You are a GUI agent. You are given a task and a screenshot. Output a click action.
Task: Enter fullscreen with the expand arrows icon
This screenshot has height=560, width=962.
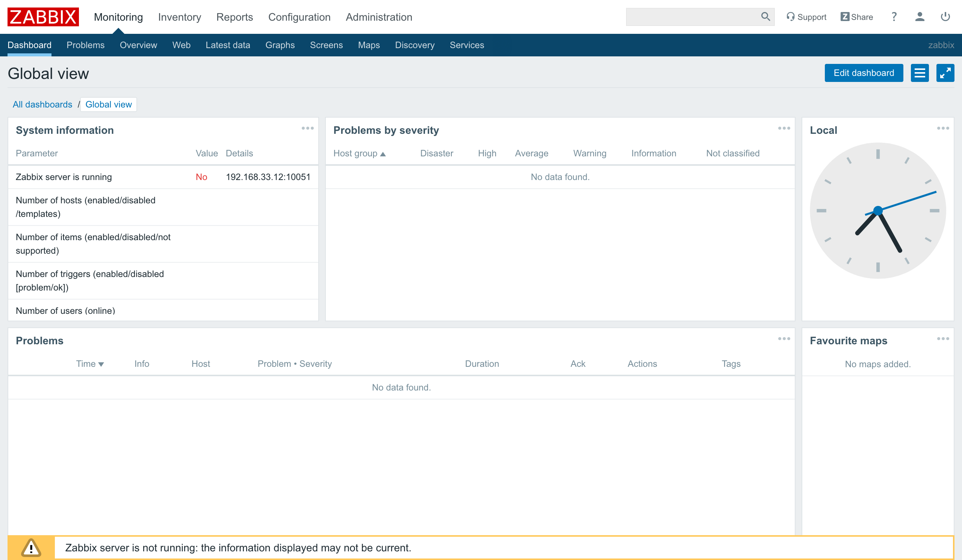(x=945, y=73)
